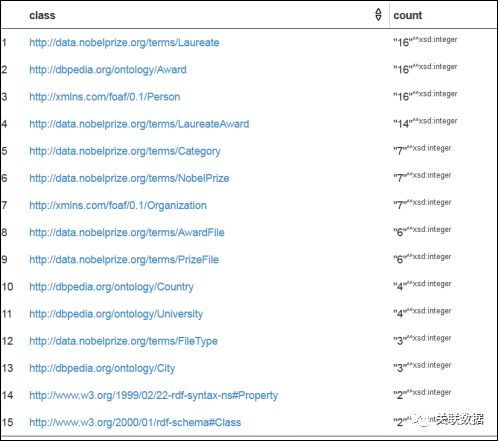Select the "7" count for Category row
Screen dimensions: 499x441
pyautogui.click(x=422, y=150)
